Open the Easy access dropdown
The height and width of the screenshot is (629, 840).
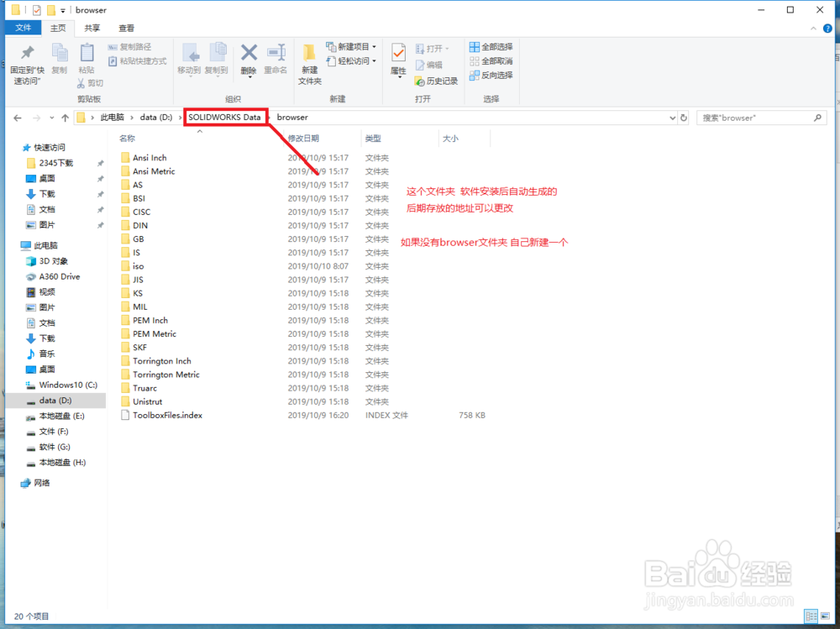tap(351, 61)
